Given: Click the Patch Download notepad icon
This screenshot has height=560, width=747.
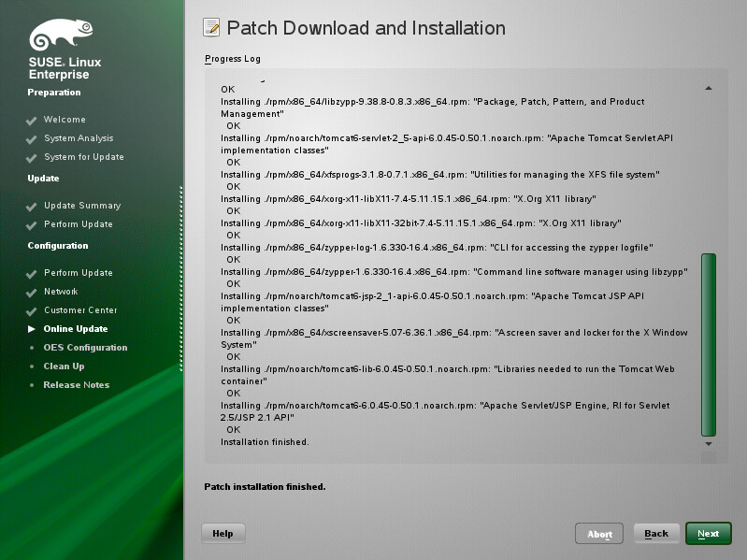Looking at the screenshot, I should 211,28.
